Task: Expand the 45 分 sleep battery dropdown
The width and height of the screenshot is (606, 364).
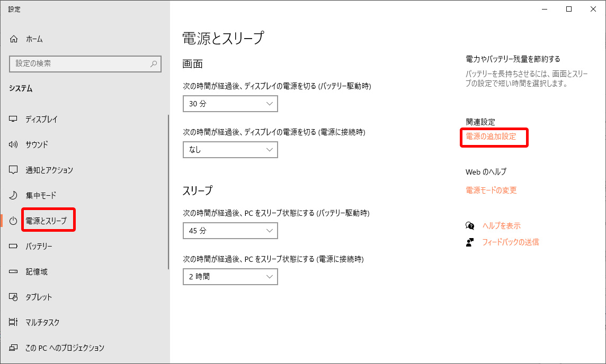Action: point(230,231)
